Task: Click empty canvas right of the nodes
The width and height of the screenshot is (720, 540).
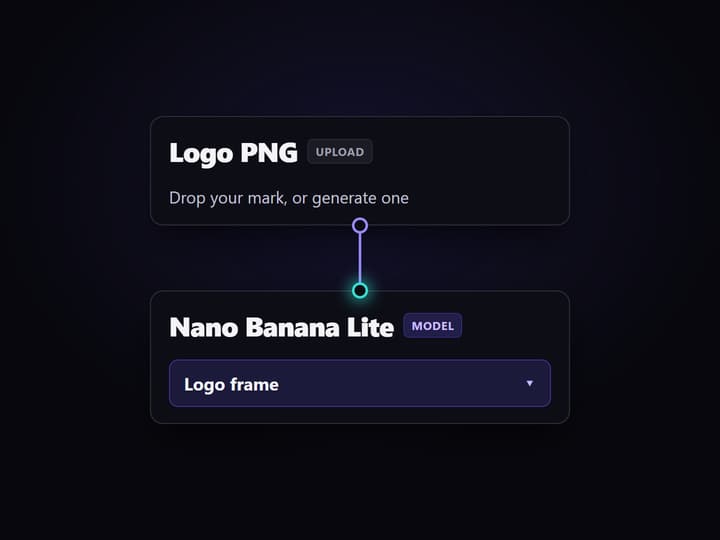Action: 645,270
